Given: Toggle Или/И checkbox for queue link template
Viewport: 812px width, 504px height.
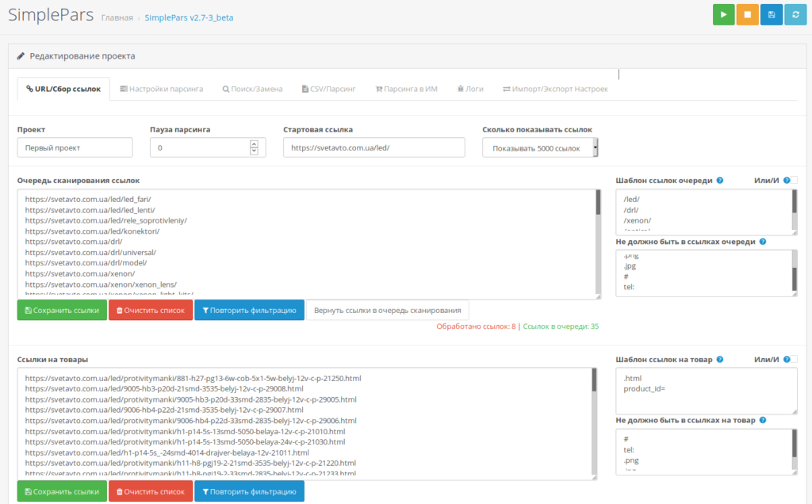Looking at the screenshot, I should coord(795,181).
